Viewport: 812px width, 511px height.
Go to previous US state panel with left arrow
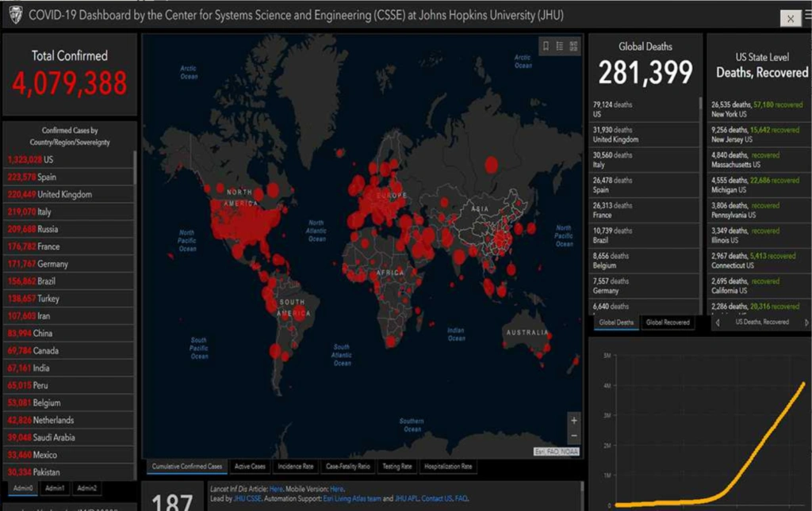tap(717, 322)
